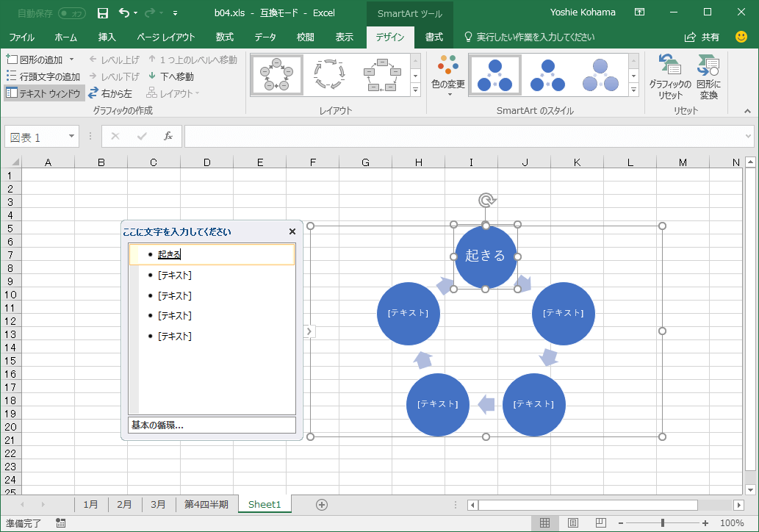Switch to the 第4四半期 sheet tab

[x=206, y=504]
